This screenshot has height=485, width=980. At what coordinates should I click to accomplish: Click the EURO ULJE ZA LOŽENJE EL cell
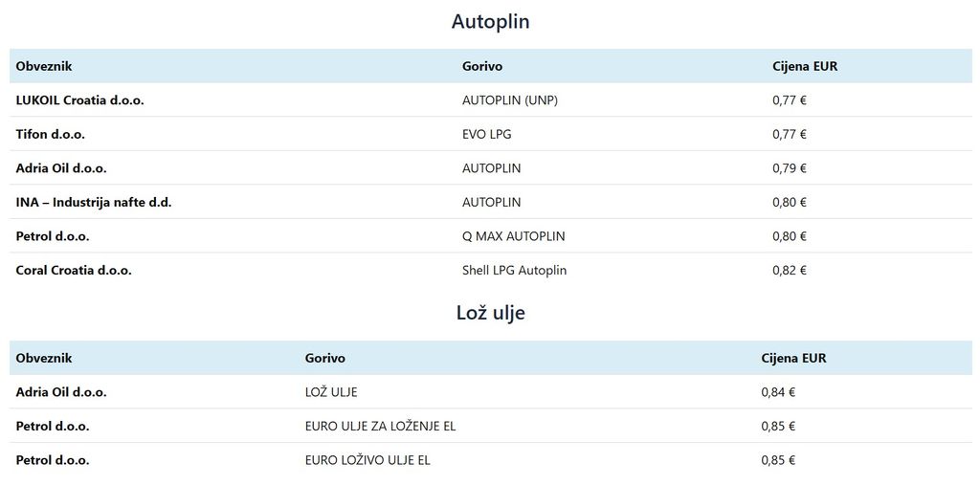coord(381,426)
